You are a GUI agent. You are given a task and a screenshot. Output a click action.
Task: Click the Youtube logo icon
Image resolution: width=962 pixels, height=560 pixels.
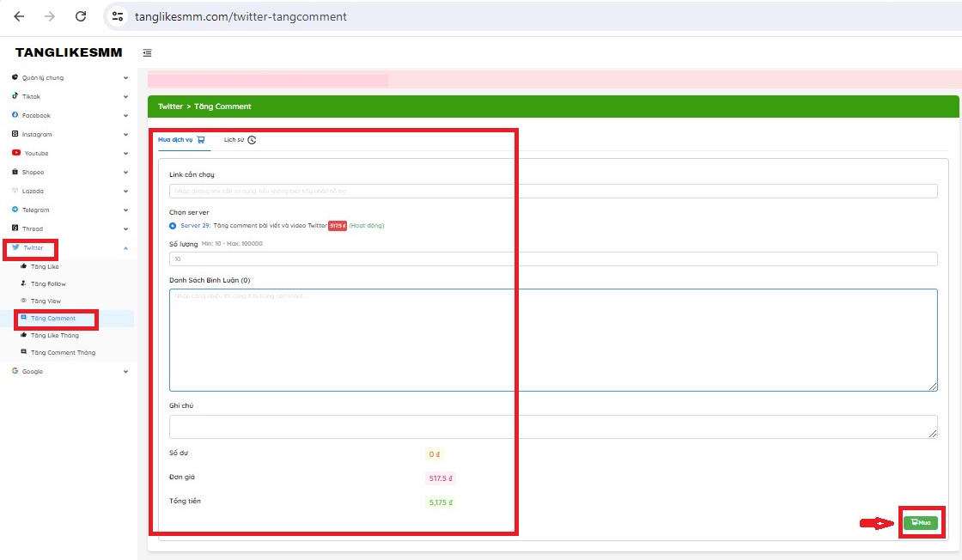pos(16,153)
